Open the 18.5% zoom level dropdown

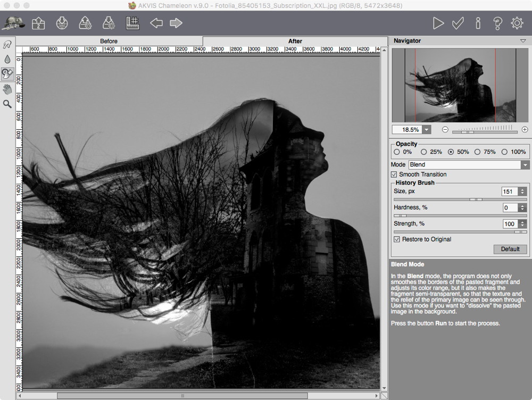(426, 130)
